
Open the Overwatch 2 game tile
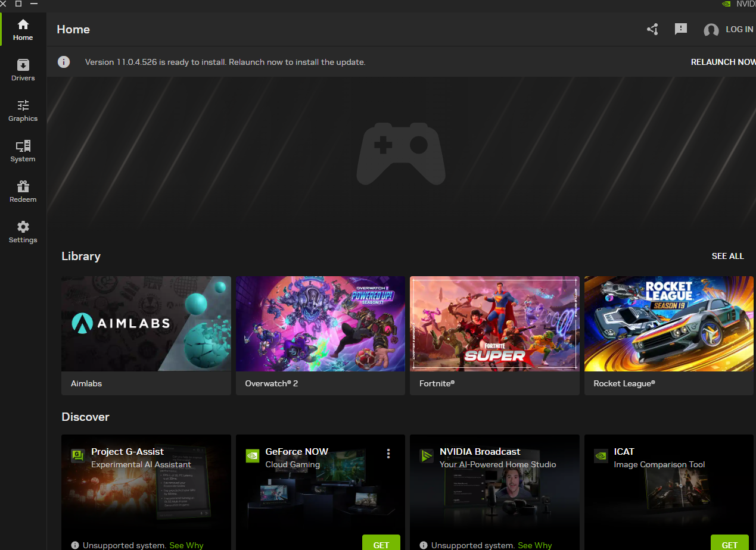click(x=321, y=336)
